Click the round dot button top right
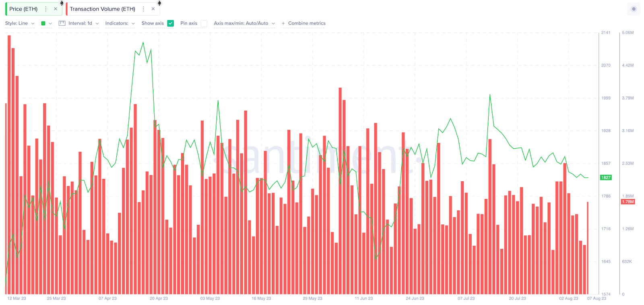The image size is (644, 305). click(634, 9)
